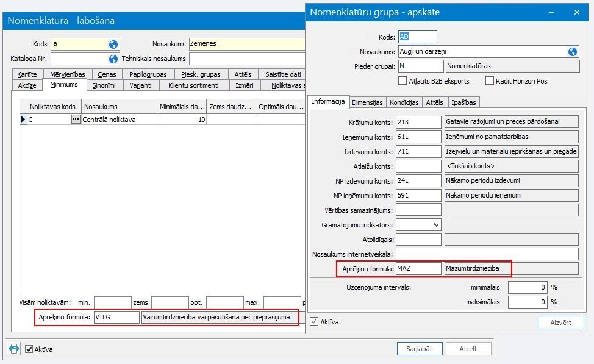Open the Attēls tab in Nomenklatūra window
The width and height of the screenshot is (594, 364).
pos(243,74)
